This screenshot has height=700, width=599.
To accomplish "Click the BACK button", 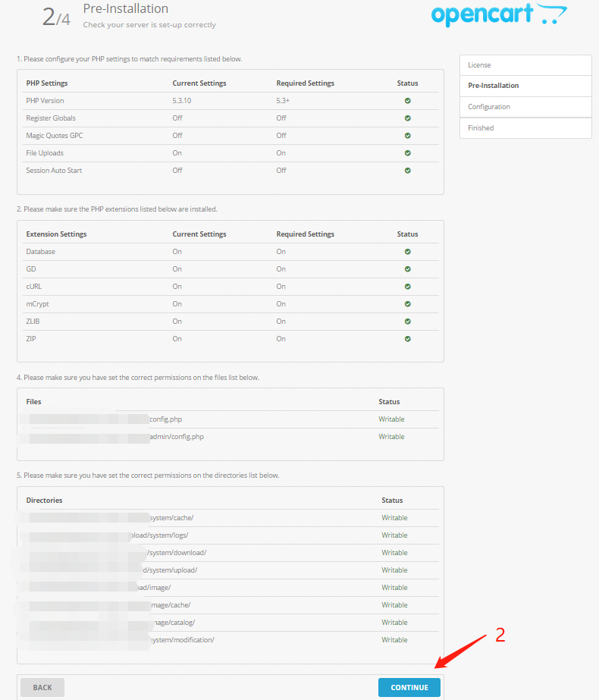I will click(x=42, y=687).
